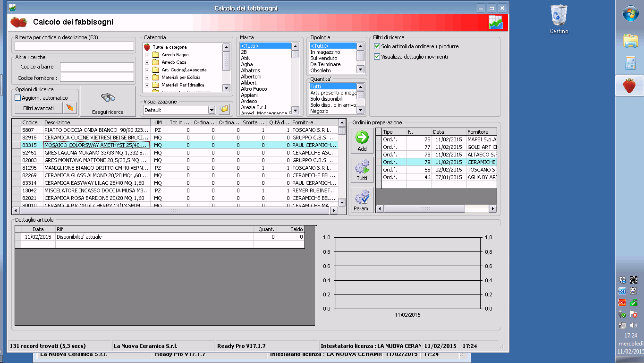Click the speaker volume tray icon
Viewport: 644px width, 363px height.
click(634, 325)
